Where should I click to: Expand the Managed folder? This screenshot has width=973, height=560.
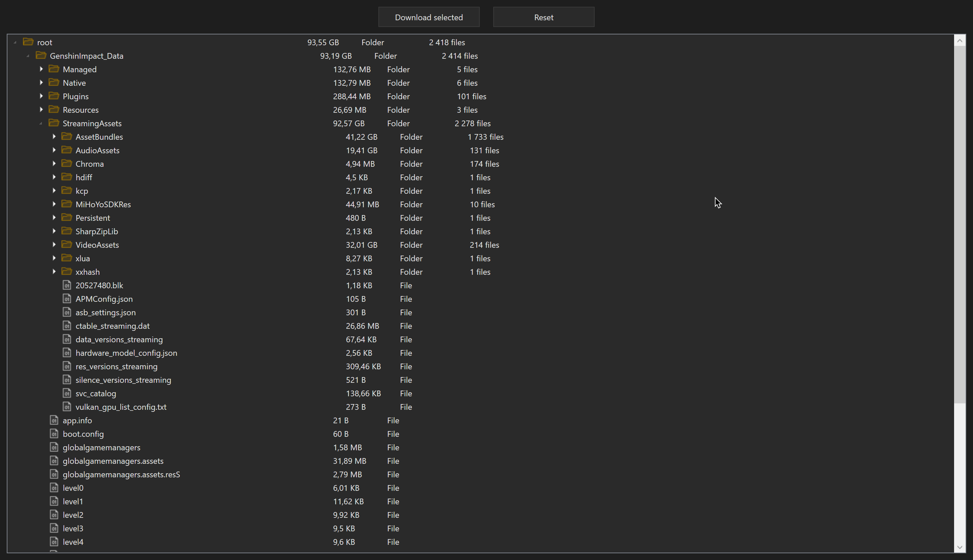[x=41, y=69]
